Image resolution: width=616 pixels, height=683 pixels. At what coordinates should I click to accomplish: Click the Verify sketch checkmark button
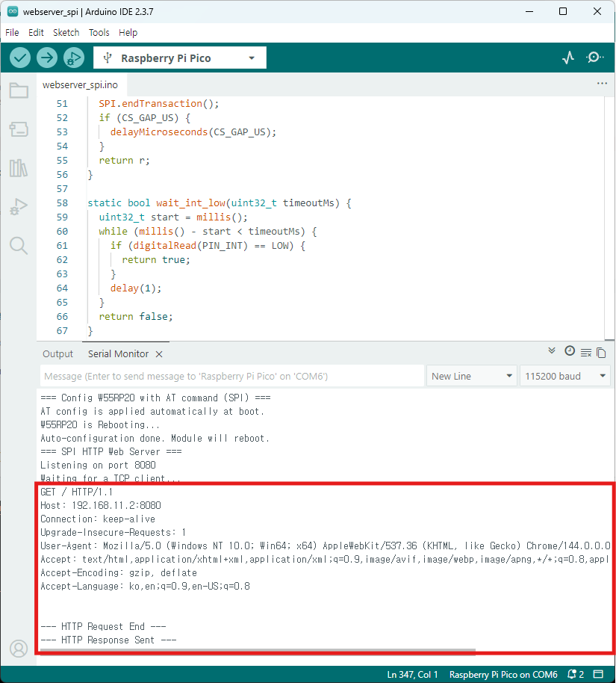pos(21,58)
